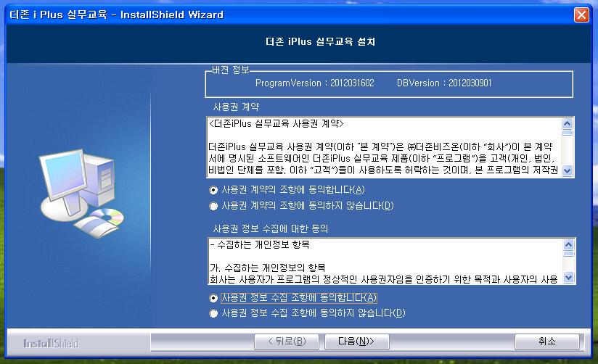Click the 더존 iPlus 실무교육 설치 heading
Viewport: 598px width, 364px height.
point(320,41)
